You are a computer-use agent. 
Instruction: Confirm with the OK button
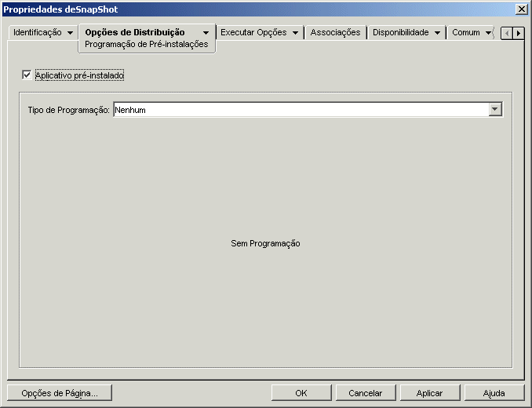click(301, 393)
